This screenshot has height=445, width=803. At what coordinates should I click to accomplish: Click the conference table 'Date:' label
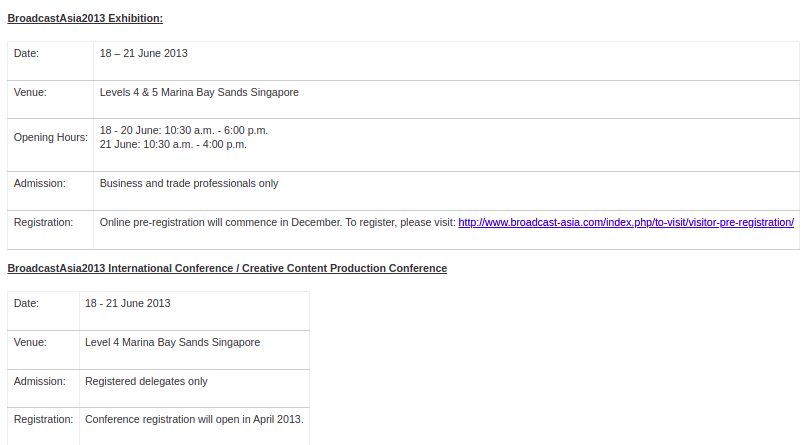(26, 303)
